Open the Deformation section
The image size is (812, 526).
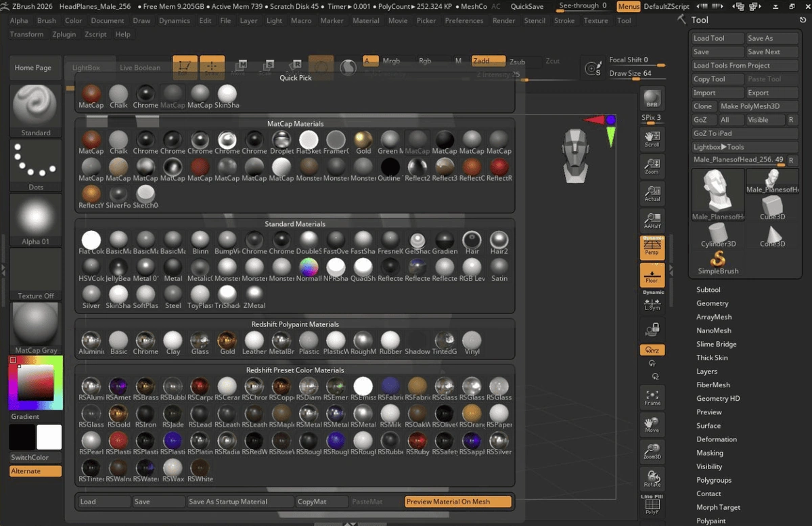click(x=716, y=439)
